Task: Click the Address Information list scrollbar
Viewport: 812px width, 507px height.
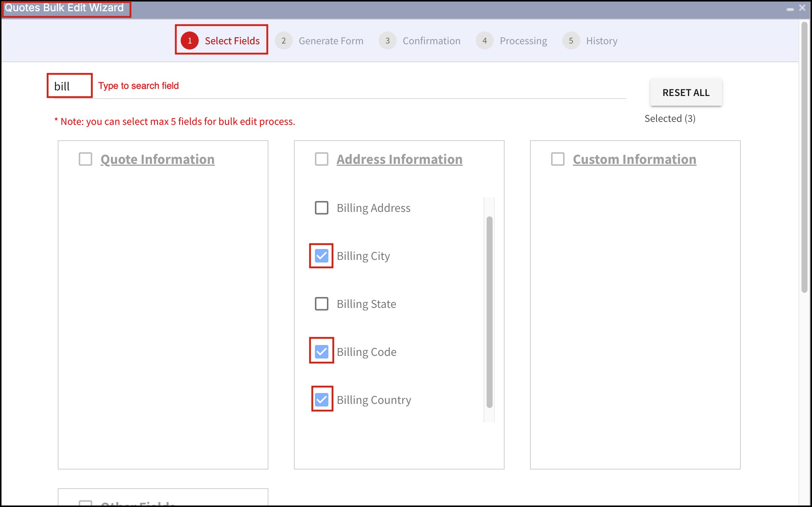Action: (x=489, y=311)
